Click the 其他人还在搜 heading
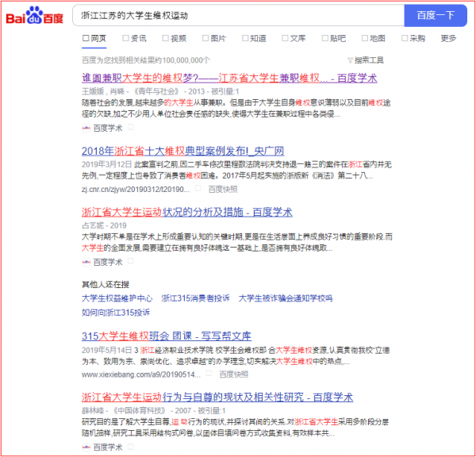This screenshot has height=457, width=476. coord(106,285)
